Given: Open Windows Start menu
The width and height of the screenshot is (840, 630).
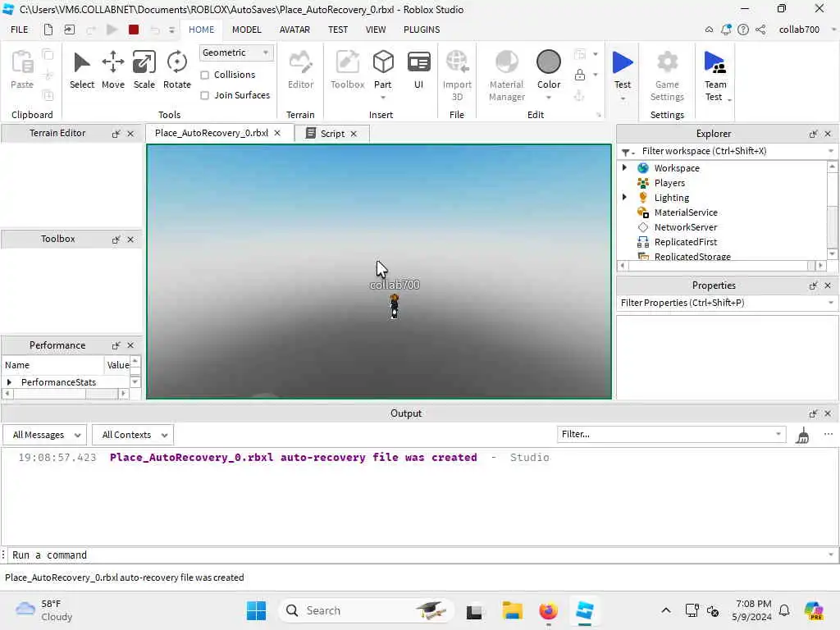Looking at the screenshot, I should click(256, 610).
